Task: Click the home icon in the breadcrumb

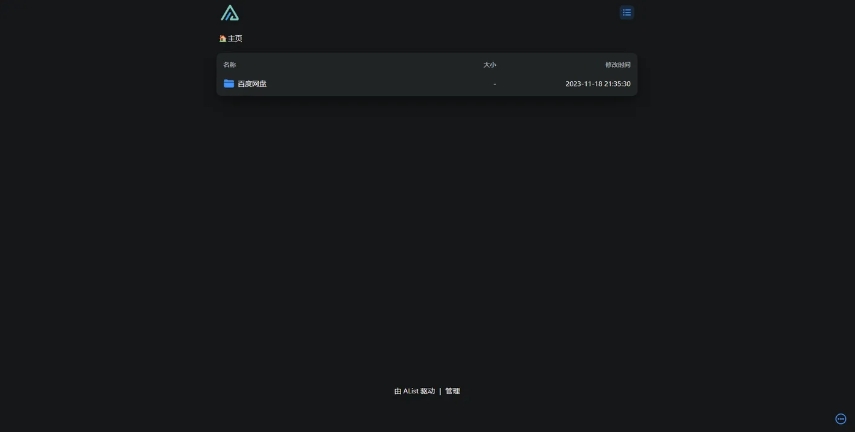Action: [222, 39]
